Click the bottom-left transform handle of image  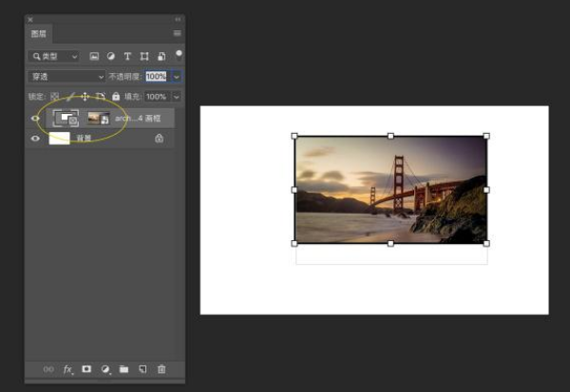tap(294, 243)
